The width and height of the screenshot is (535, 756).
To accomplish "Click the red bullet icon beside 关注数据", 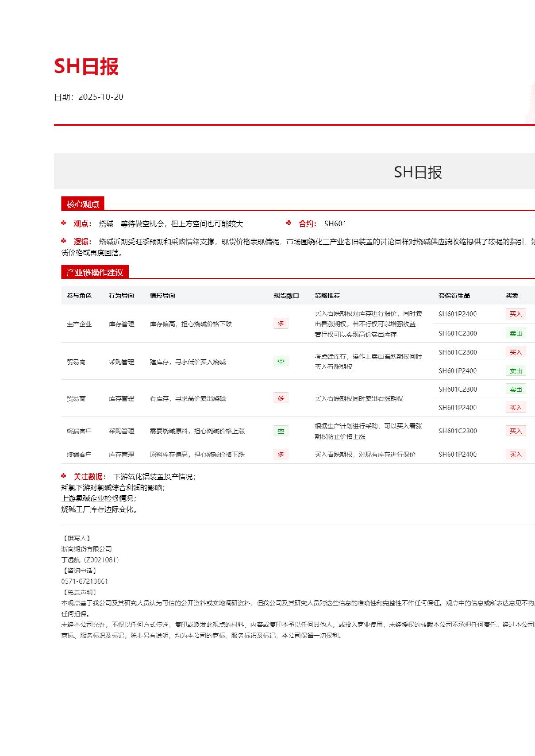I will [x=63, y=476].
